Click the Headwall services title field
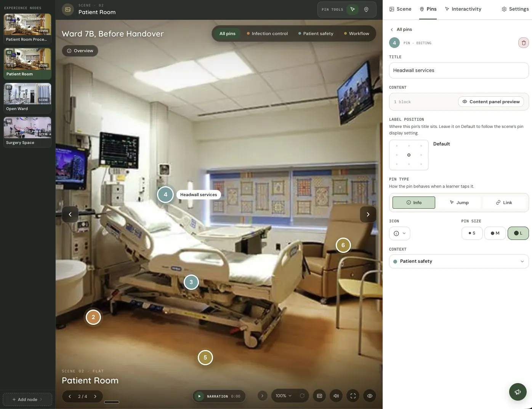532x409 pixels. (x=459, y=70)
